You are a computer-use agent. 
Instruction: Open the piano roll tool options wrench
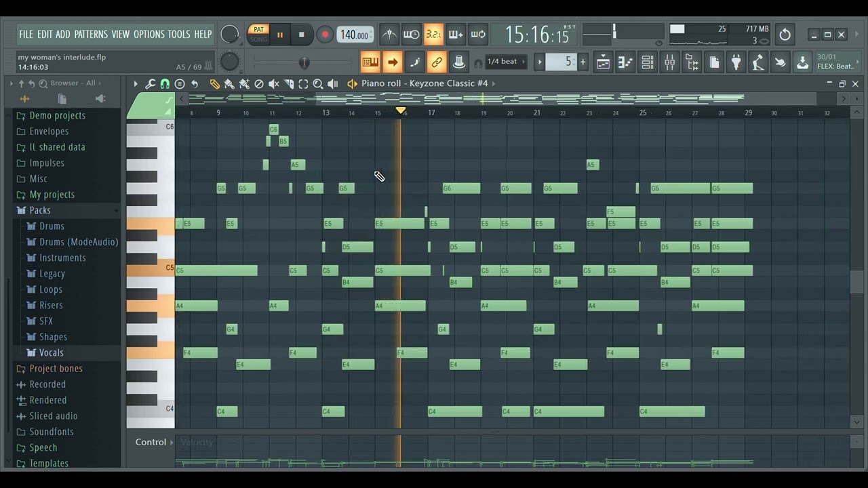pos(151,83)
